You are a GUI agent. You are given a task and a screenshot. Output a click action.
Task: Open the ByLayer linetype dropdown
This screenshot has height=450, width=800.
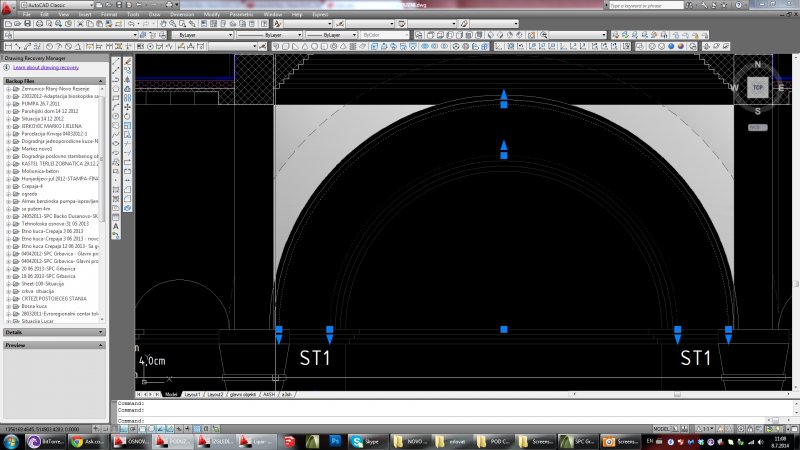[269, 35]
